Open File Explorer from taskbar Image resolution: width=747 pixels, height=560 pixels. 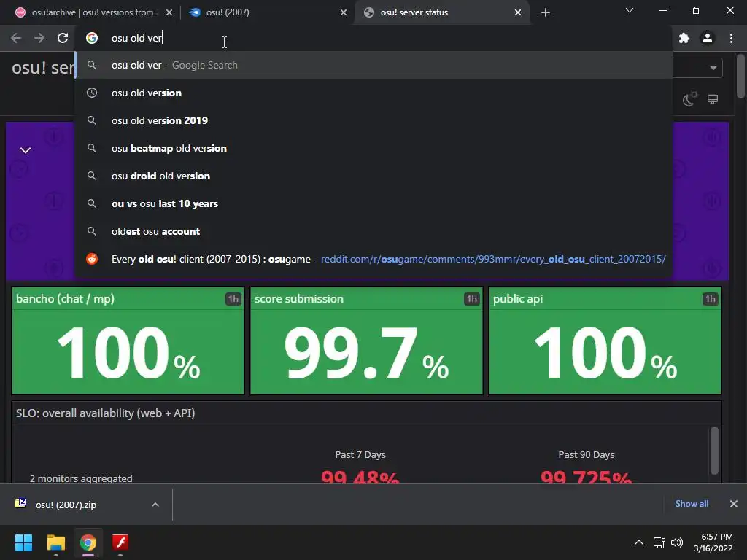55,542
